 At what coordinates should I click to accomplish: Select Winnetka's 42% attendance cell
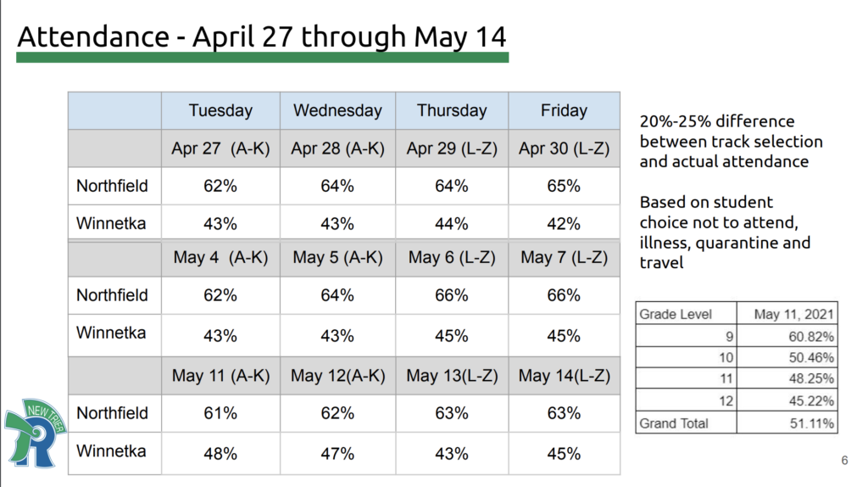click(564, 224)
